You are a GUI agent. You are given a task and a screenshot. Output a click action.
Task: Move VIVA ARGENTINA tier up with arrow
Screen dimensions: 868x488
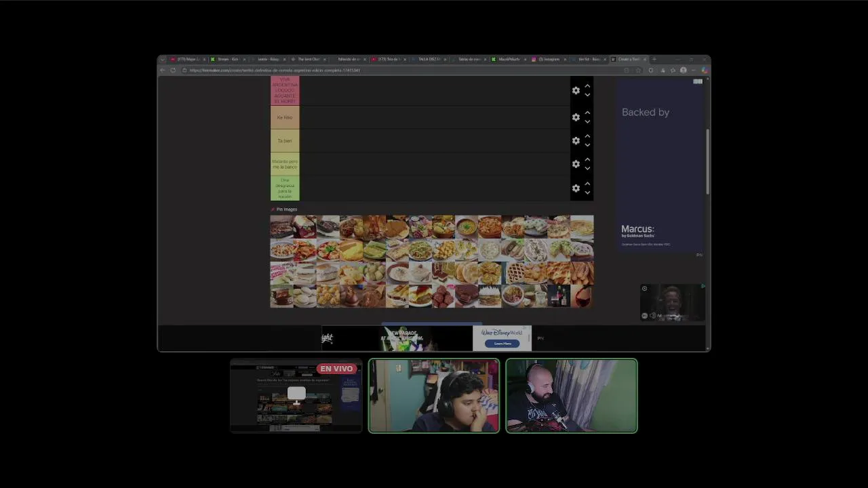[x=587, y=86]
